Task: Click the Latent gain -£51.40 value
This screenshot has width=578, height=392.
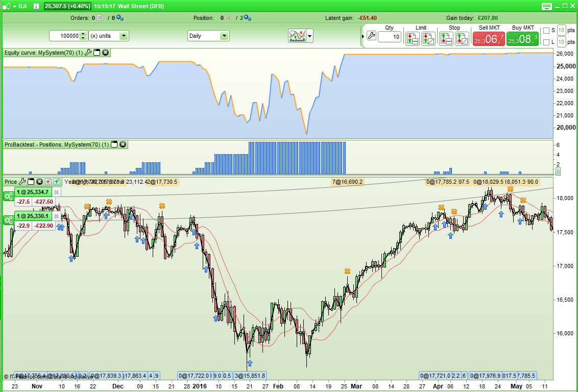Action: 367,18
